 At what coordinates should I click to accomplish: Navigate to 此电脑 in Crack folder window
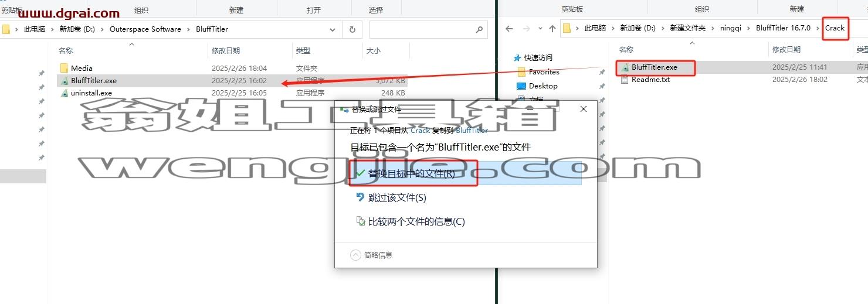point(595,28)
